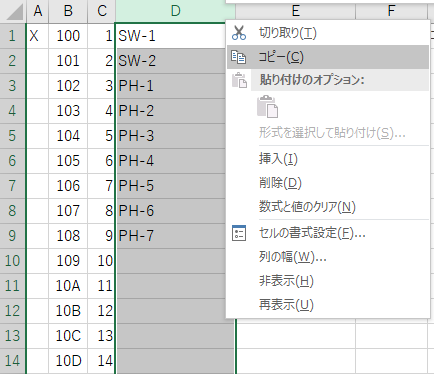Select column C header
Image resolution: width=434 pixels, height=374 pixels.
102,11
